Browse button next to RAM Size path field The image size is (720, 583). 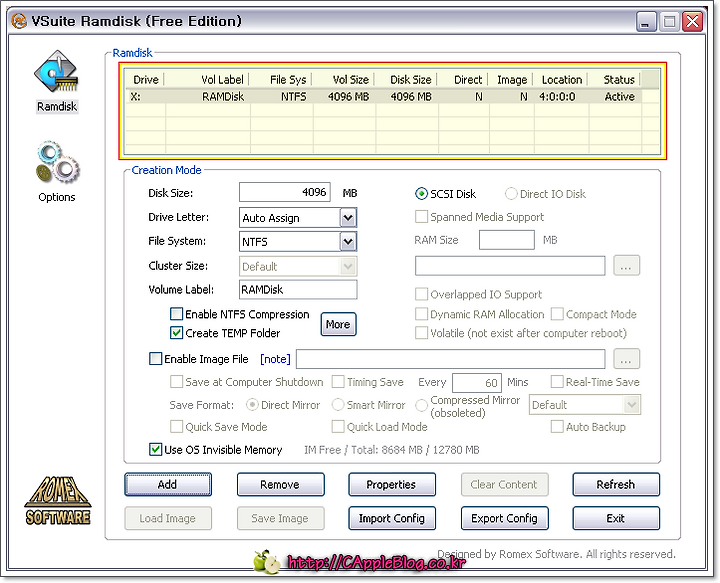(x=626, y=266)
